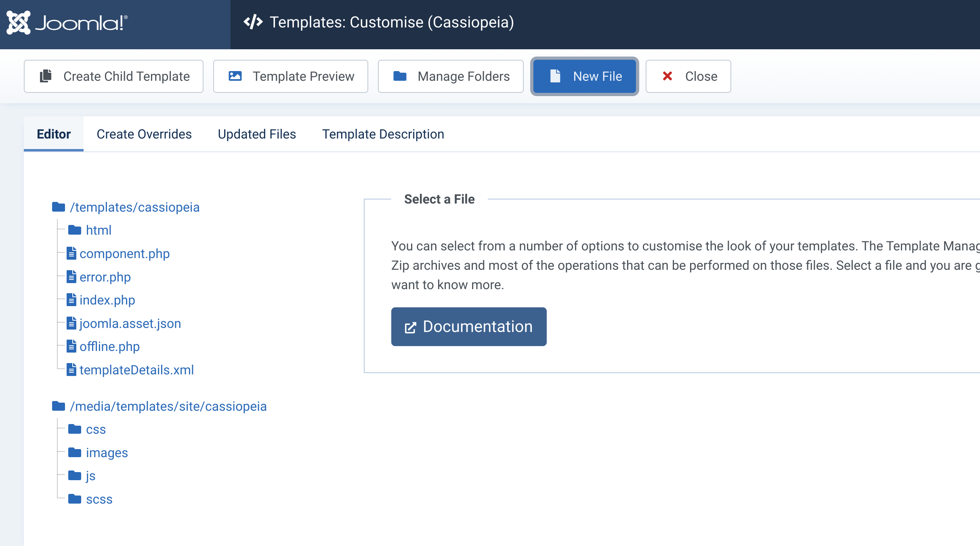The image size is (980, 546).
Task: Click the images folder icon
Action: [75, 452]
